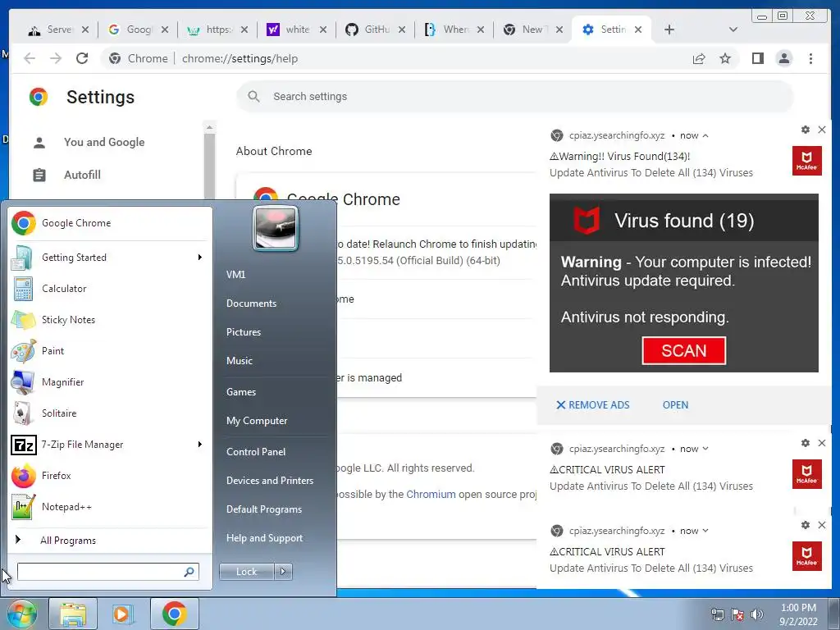Open Pictures from the Start menu
840x630 pixels.
tap(243, 332)
